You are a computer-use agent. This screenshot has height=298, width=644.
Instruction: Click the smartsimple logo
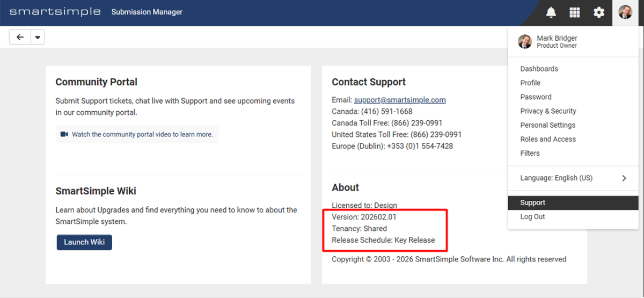55,12
